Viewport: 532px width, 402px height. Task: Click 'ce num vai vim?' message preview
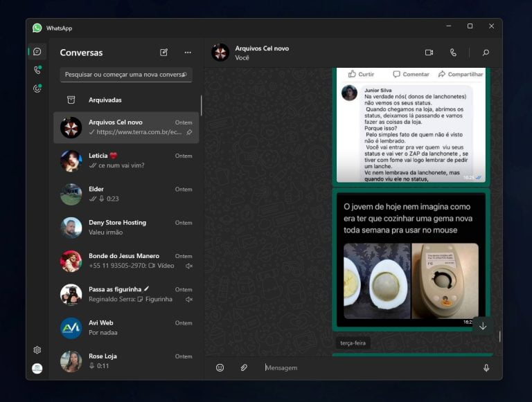click(121, 165)
